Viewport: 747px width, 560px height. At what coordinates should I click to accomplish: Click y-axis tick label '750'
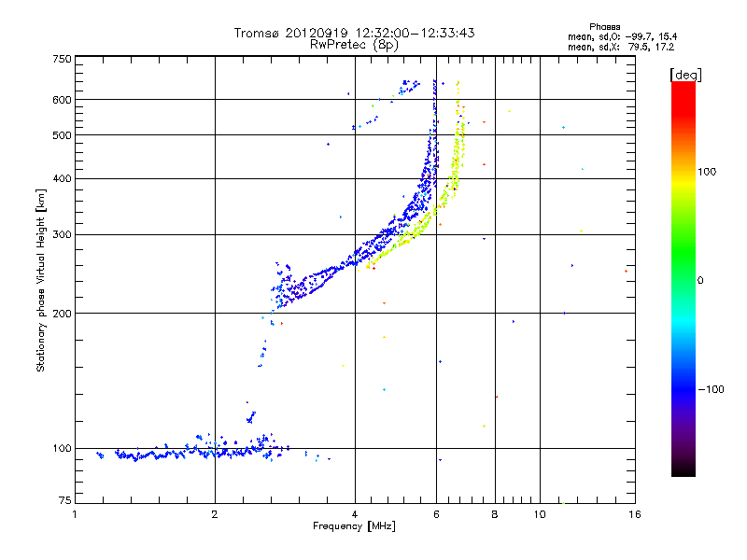62,59
